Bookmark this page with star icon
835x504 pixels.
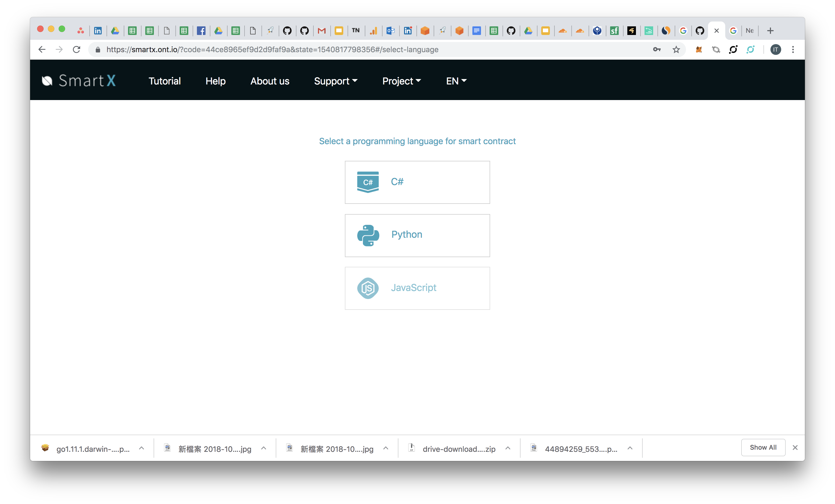coord(676,50)
